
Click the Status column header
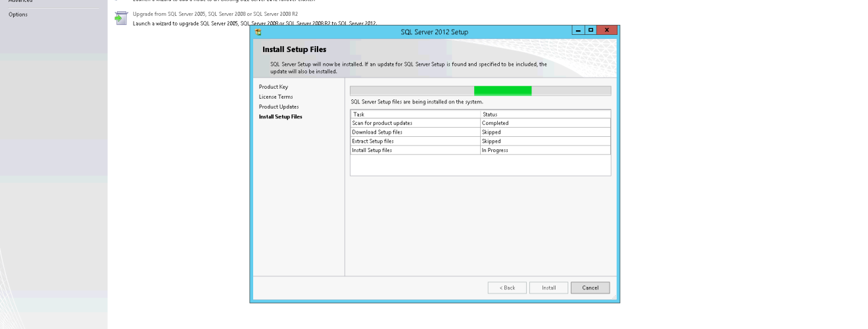click(x=545, y=114)
